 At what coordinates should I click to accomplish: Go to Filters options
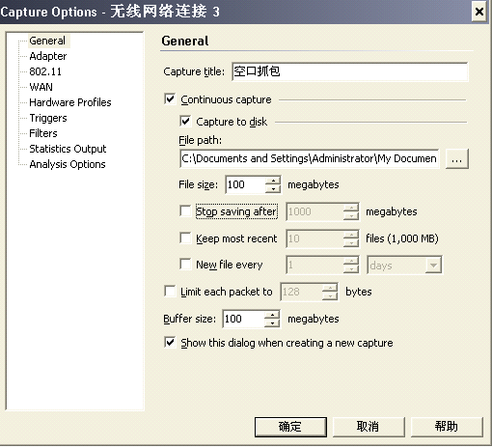43,133
